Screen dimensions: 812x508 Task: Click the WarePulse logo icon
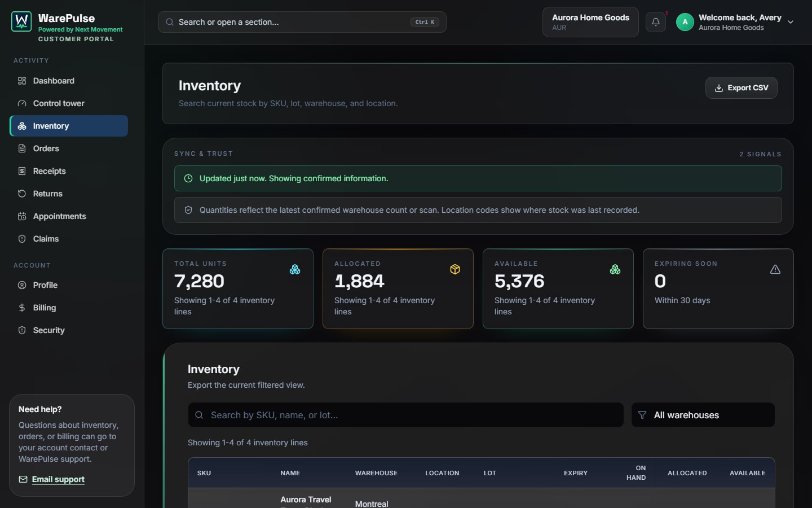(21, 21)
